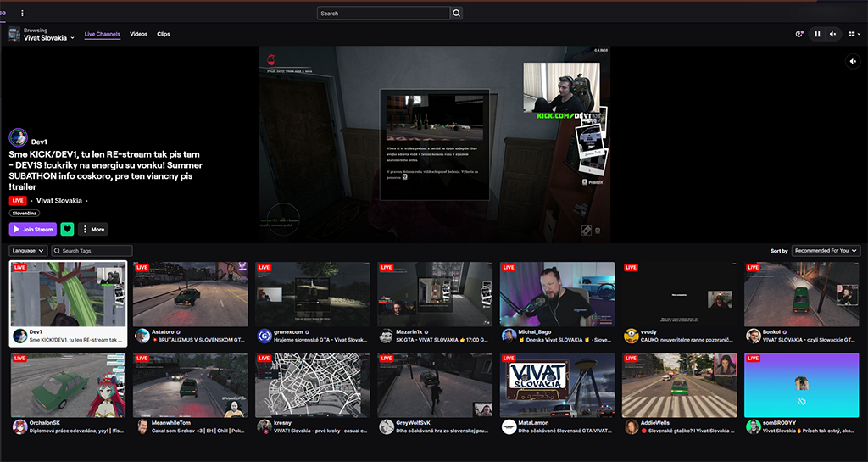The image size is (868, 462).
Task: Click the Mazarin1k channel avatar
Action: (x=387, y=336)
